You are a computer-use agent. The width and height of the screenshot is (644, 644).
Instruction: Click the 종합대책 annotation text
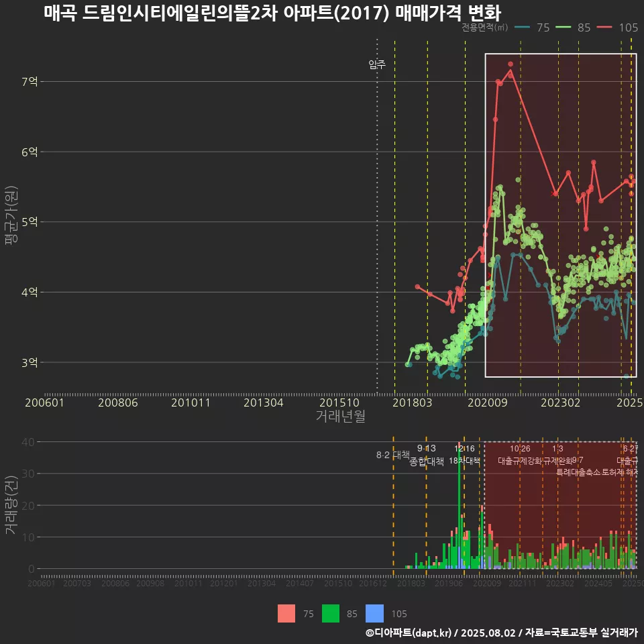(x=427, y=462)
